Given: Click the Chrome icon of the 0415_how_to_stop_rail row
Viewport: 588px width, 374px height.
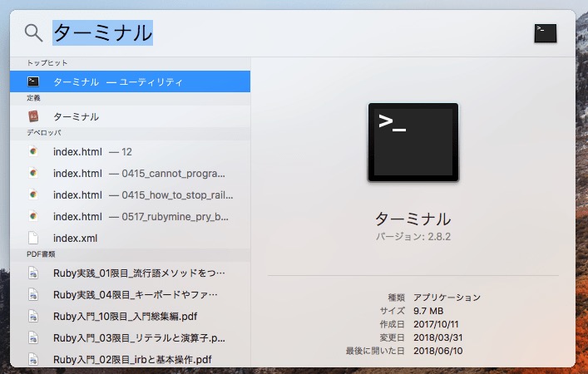Looking at the screenshot, I should point(33,194).
